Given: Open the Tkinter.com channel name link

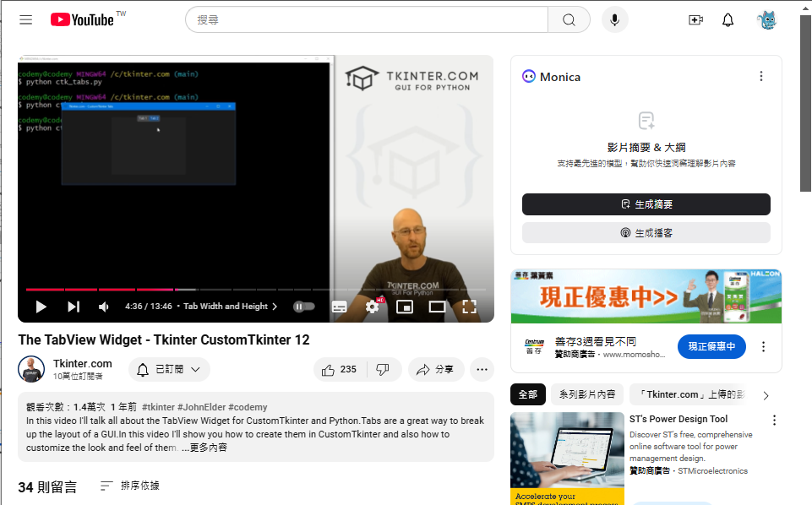Looking at the screenshot, I should pyautogui.click(x=82, y=363).
